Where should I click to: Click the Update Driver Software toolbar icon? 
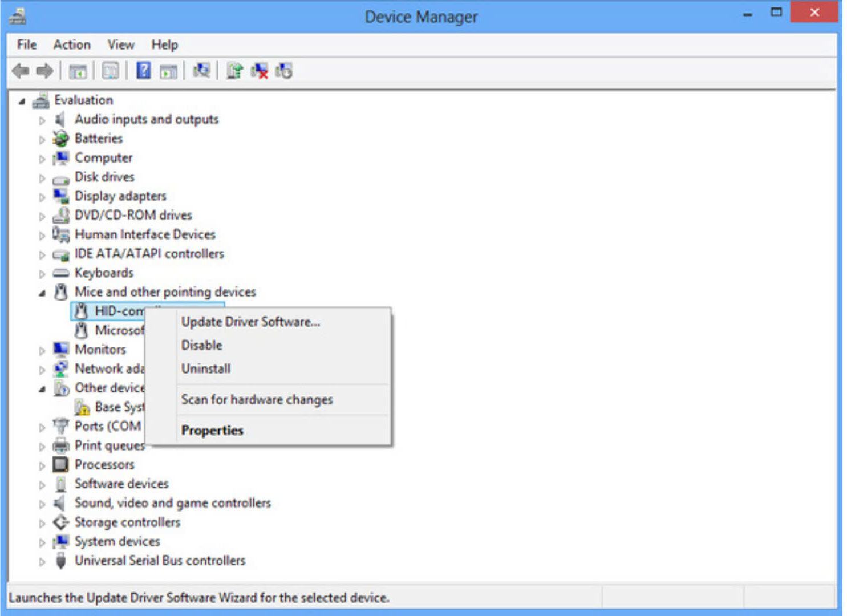coord(234,71)
